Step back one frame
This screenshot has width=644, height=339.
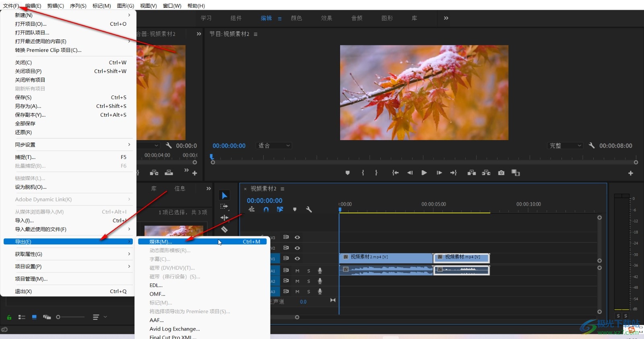(410, 173)
